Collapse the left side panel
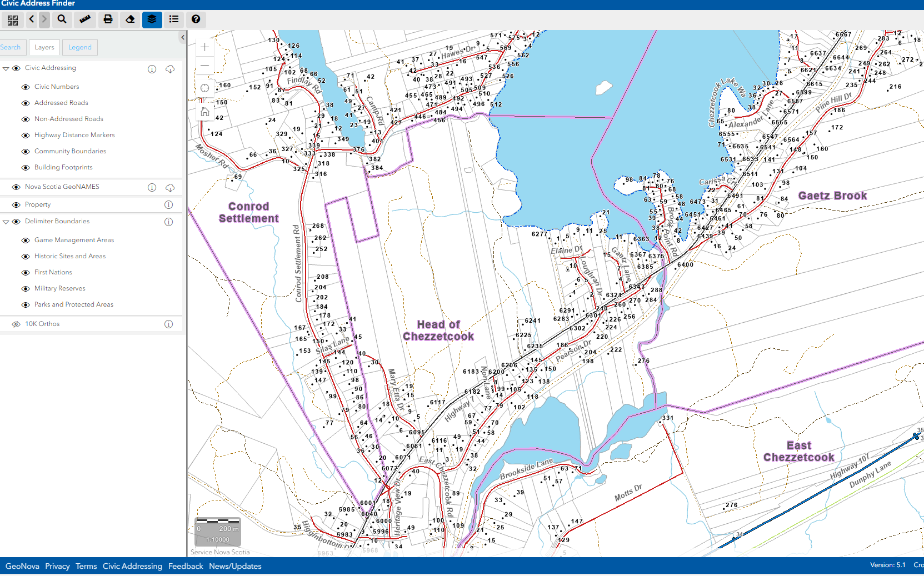The image size is (924, 576). click(x=183, y=38)
